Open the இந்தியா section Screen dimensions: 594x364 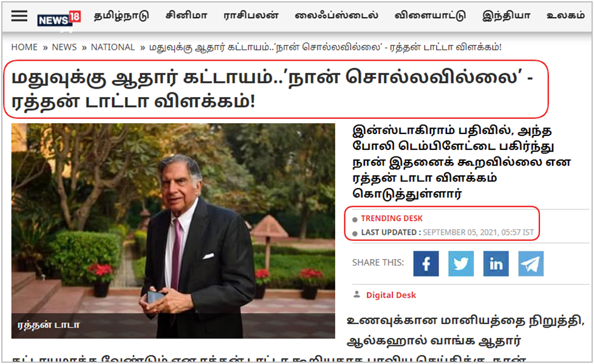(506, 16)
